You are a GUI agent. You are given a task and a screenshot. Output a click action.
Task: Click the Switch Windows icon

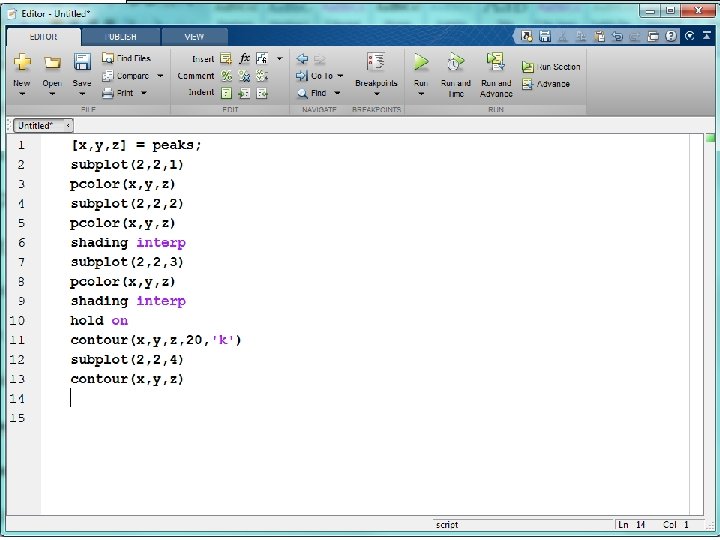653,36
